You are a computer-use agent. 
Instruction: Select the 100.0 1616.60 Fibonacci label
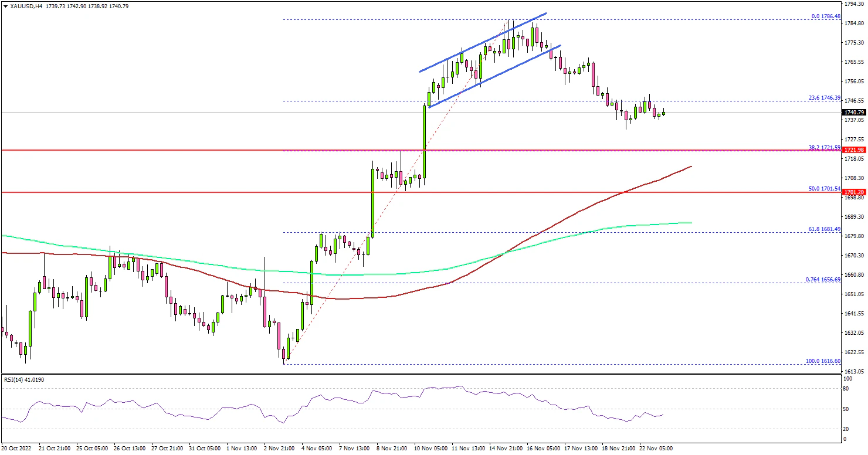tap(823, 361)
